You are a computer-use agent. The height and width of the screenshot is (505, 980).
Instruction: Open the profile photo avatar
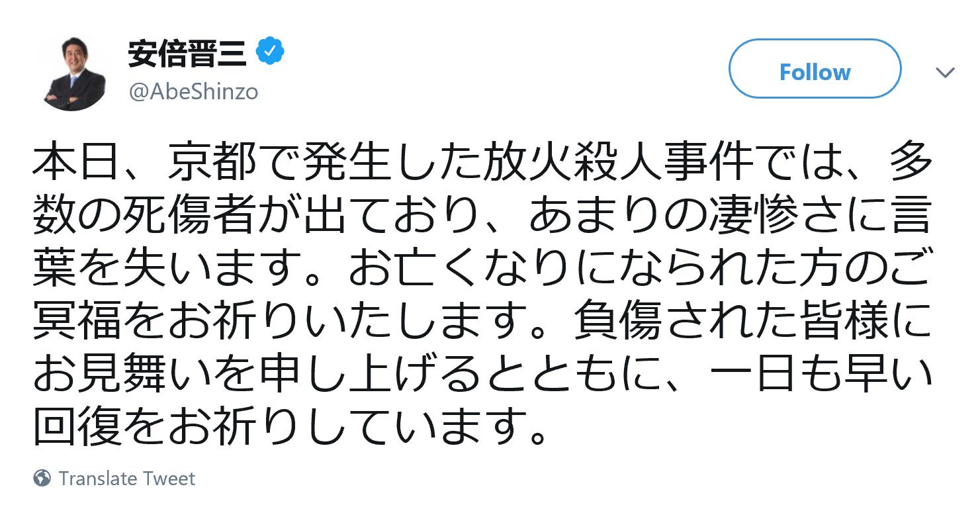pyautogui.click(x=75, y=73)
